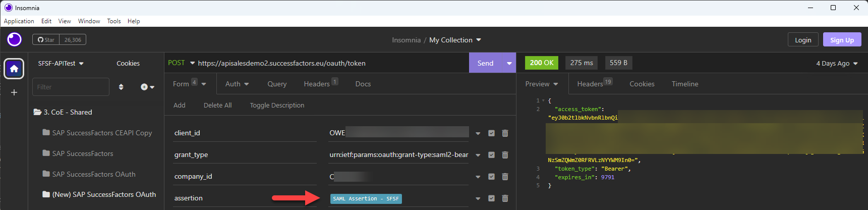The width and height of the screenshot is (868, 210).
Task: Switch to the request Headers tab
Action: pyautogui.click(x=321, y=84)
